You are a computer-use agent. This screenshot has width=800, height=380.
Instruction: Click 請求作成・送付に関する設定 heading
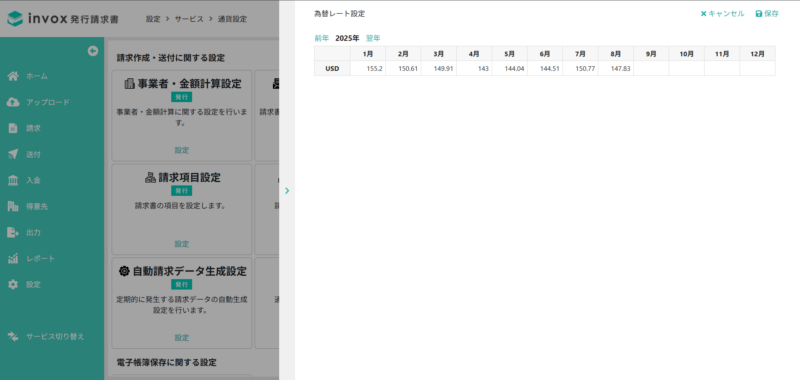click(171, 58)
